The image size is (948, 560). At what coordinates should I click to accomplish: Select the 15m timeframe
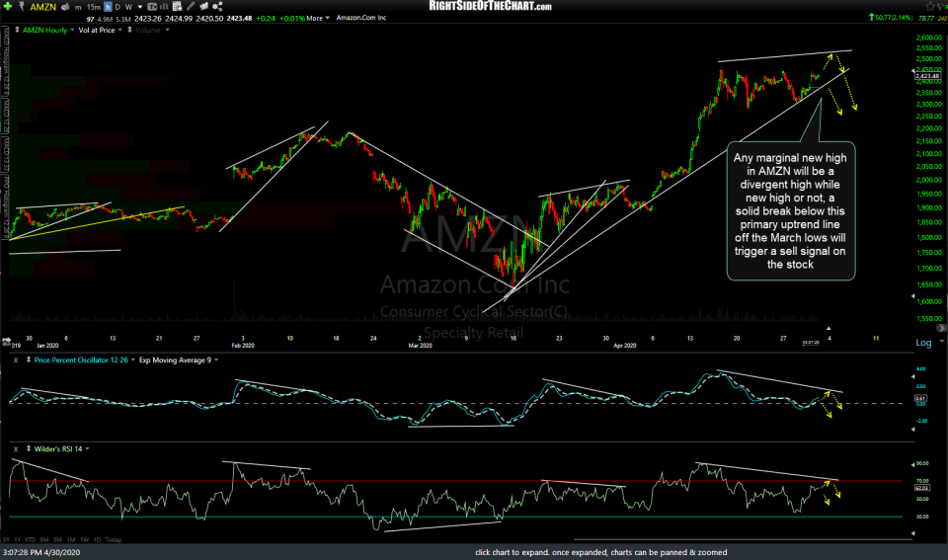coord(93,7)
